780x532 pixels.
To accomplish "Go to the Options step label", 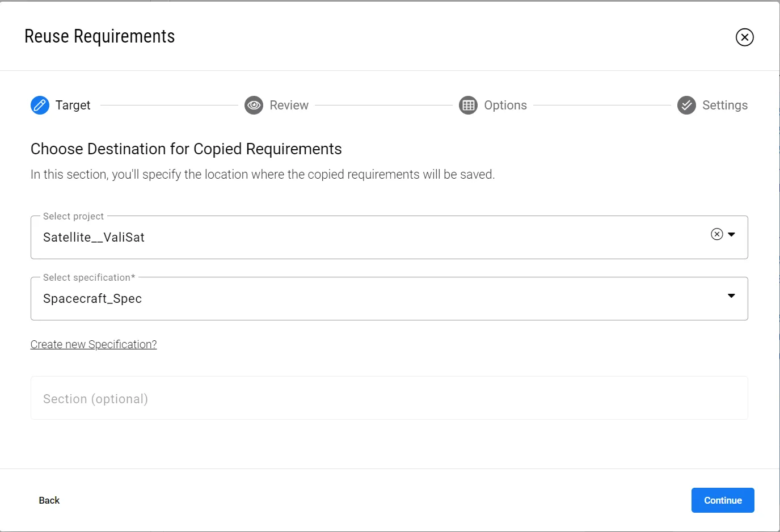I will click(505, 105).
